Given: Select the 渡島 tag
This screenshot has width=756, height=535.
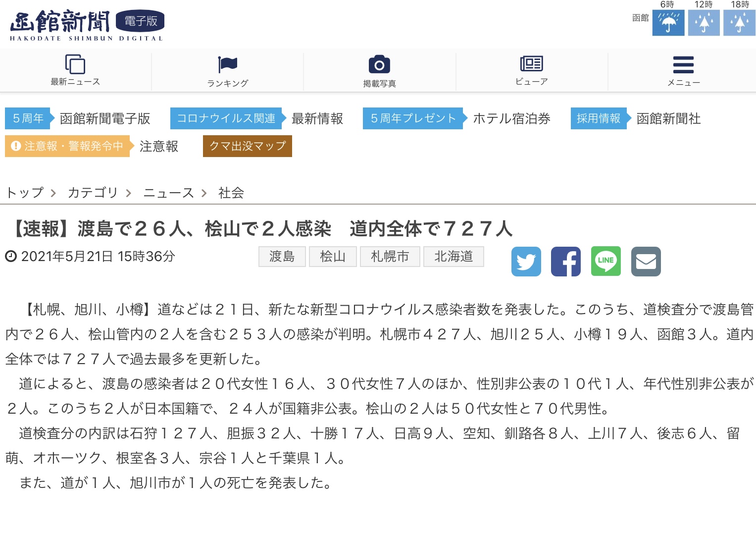Looking at the screenshot, I should [282, 257].
